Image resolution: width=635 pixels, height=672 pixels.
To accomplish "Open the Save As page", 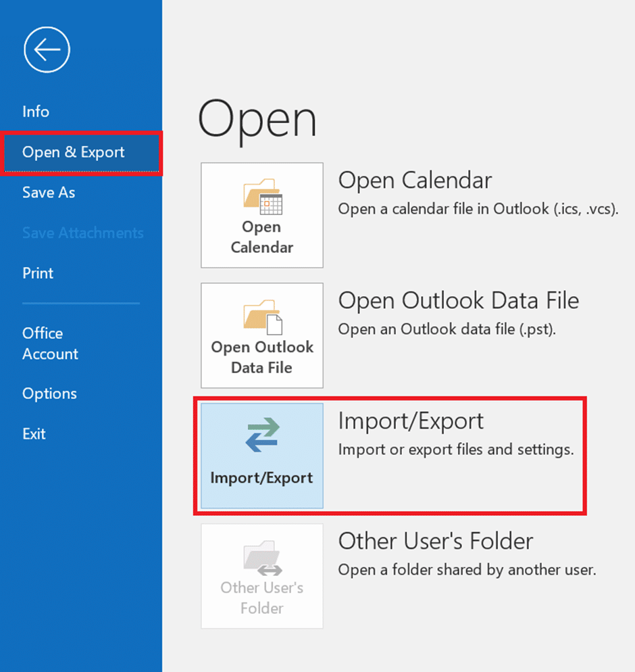I will (x=48, y=192).
